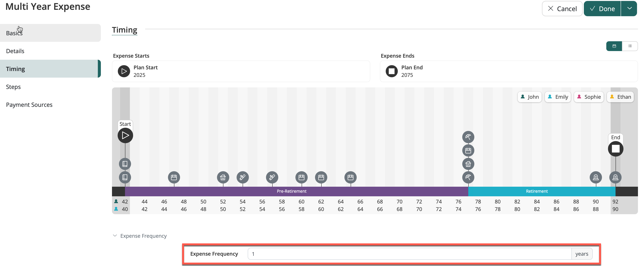Toggle the Sophie person filter
The height and width of the screenshot is (266, 644).
click(589, 97)
